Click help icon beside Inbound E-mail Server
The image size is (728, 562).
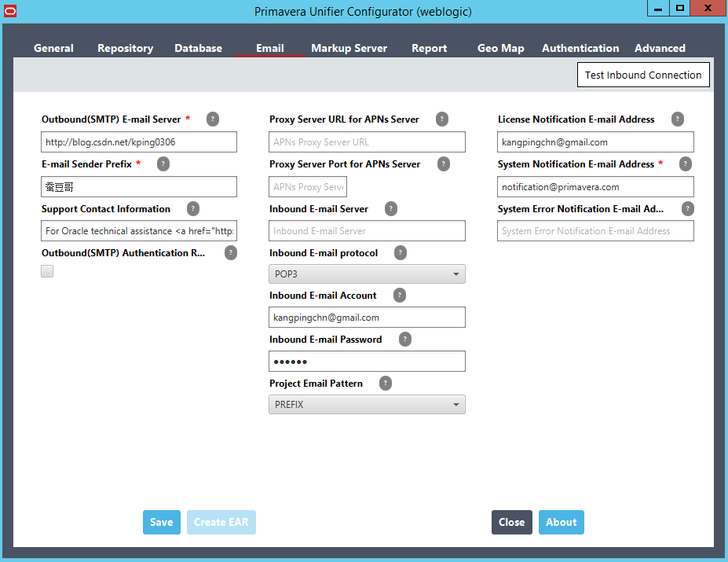[x=391, y=209]
